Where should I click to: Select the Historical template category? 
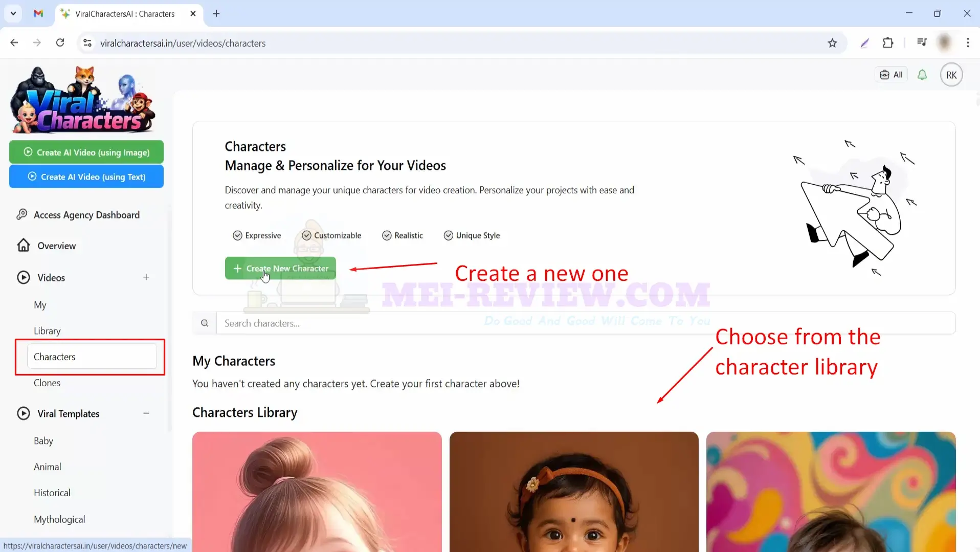[x=52, y=493]
